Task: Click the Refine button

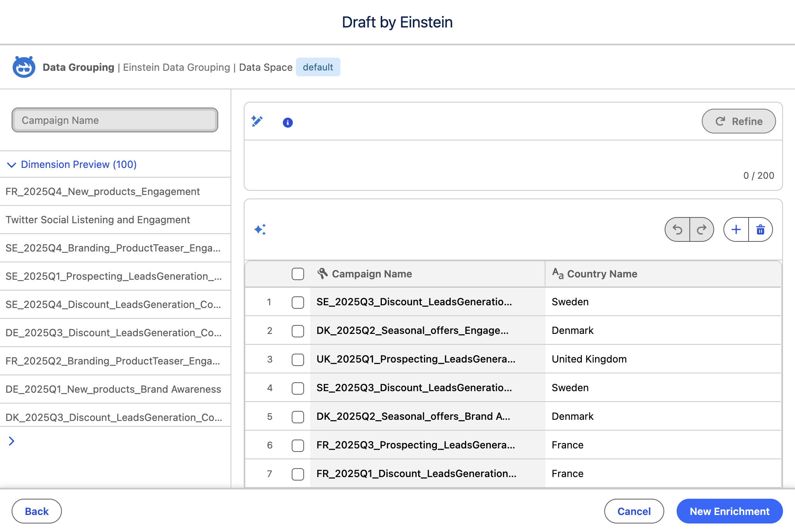Action: pos(739,121)
